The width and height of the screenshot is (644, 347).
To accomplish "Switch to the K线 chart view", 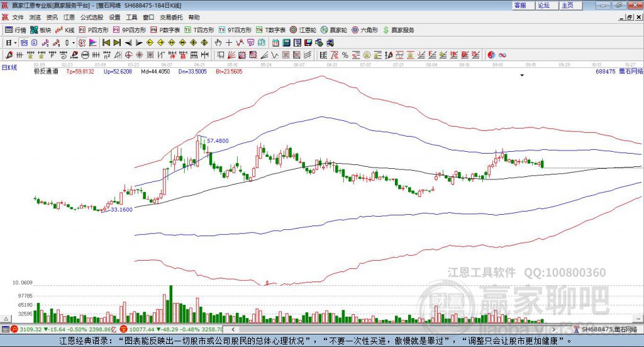I will (x=65, y=30).
